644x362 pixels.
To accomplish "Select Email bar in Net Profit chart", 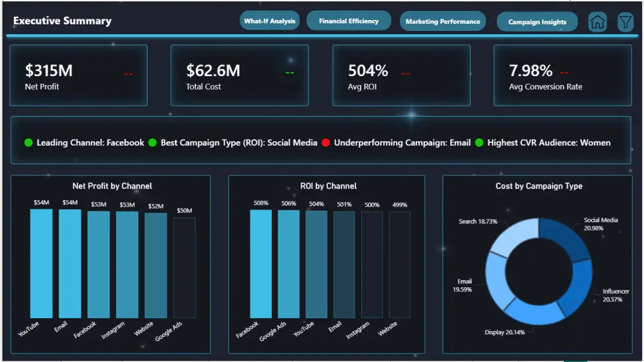I will point(70,263).
